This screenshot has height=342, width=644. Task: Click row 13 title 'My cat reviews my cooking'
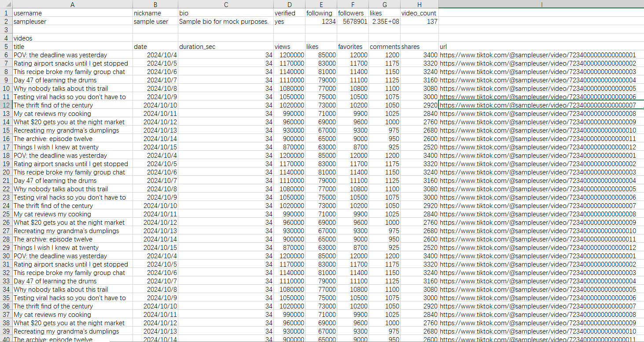point(73,114)
